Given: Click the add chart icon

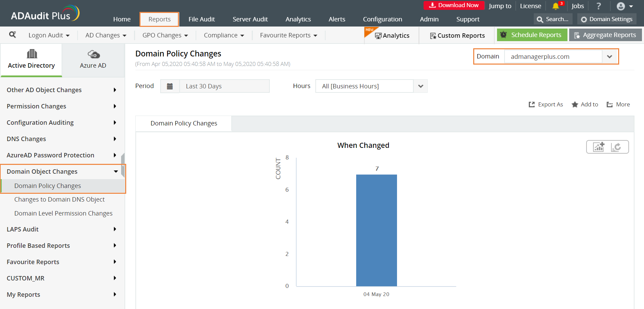Looking at the screenshot, I should pyautogui.click(x=599, y=147).
